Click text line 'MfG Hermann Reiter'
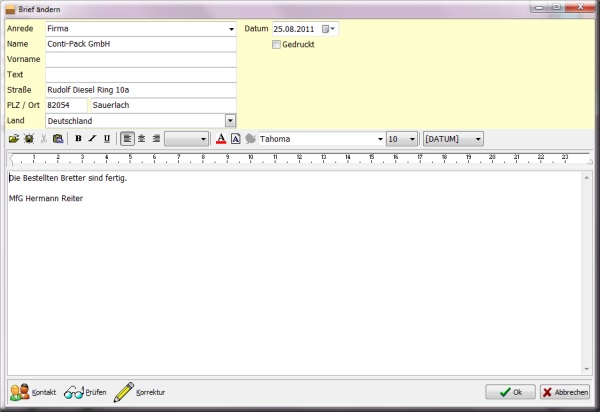Image resolution: width=600 pixels, height=412 pixels. [46, 198]
